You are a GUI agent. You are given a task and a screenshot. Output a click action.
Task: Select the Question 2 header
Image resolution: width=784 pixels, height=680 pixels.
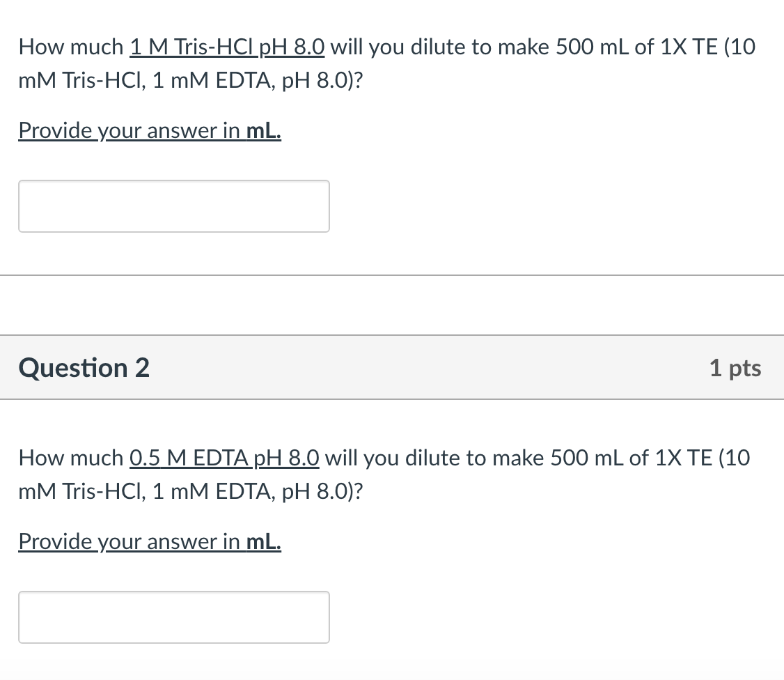84,367
